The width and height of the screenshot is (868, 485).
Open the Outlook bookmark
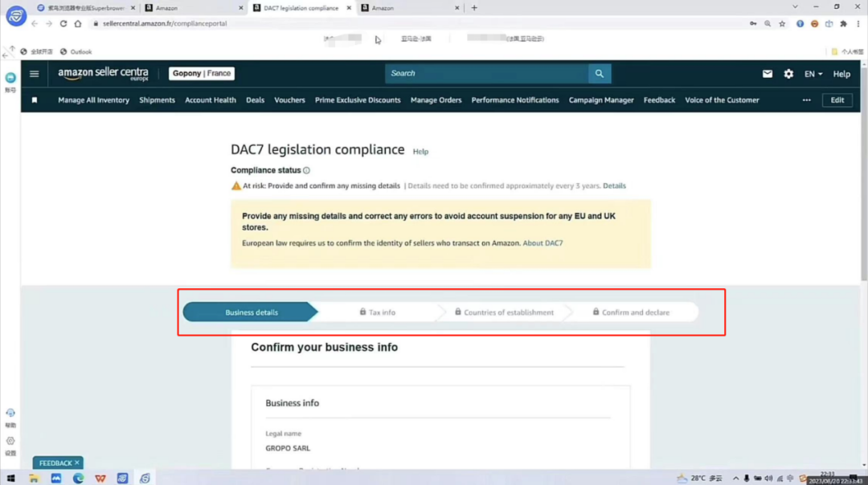point(76,51)
